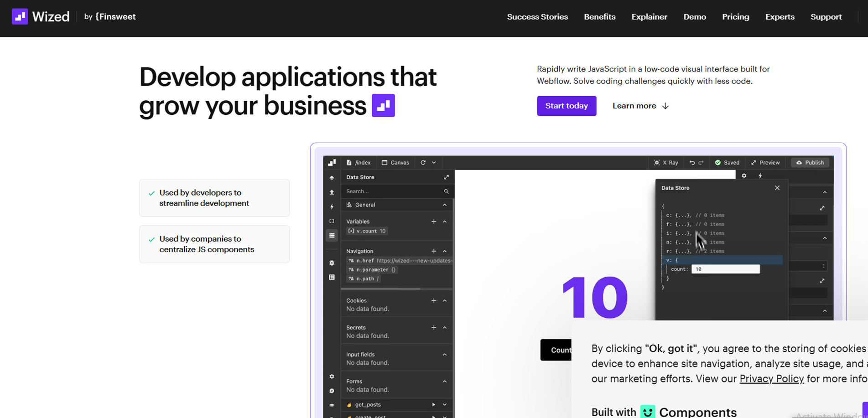
Task: Add a new variable with plus icon
Action: (434, 222)
